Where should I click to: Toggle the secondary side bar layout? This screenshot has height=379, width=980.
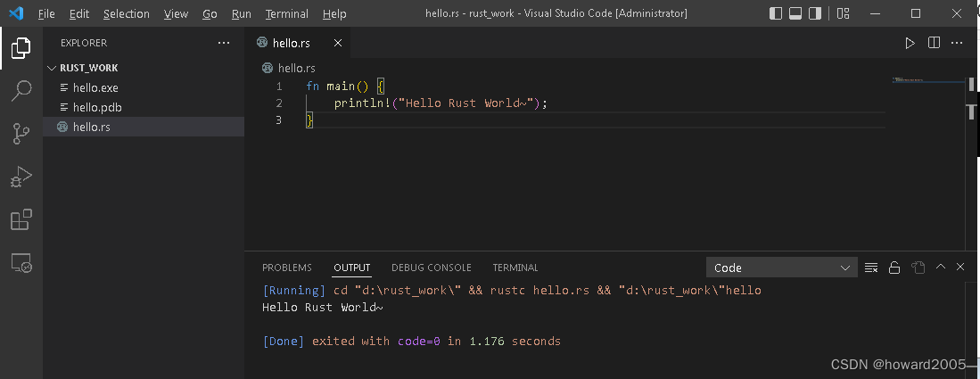(x=815, y=13)
